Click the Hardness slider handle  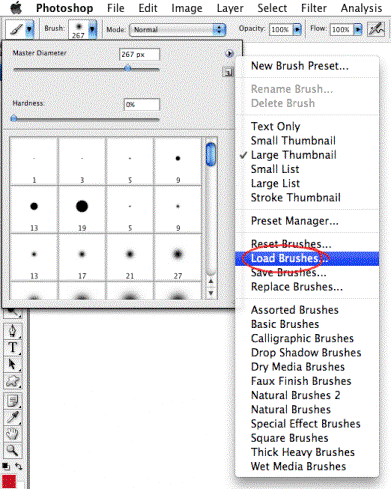(14, 118)
